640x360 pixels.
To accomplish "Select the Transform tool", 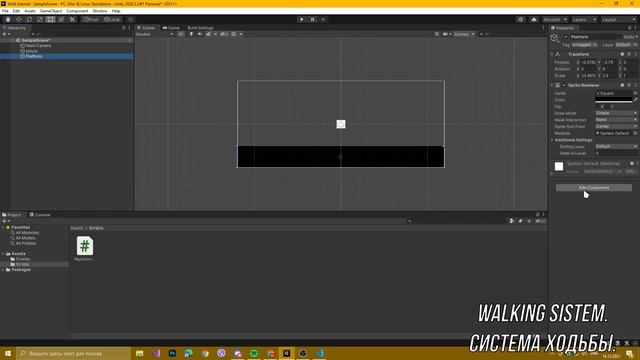I will click(61, 20).
